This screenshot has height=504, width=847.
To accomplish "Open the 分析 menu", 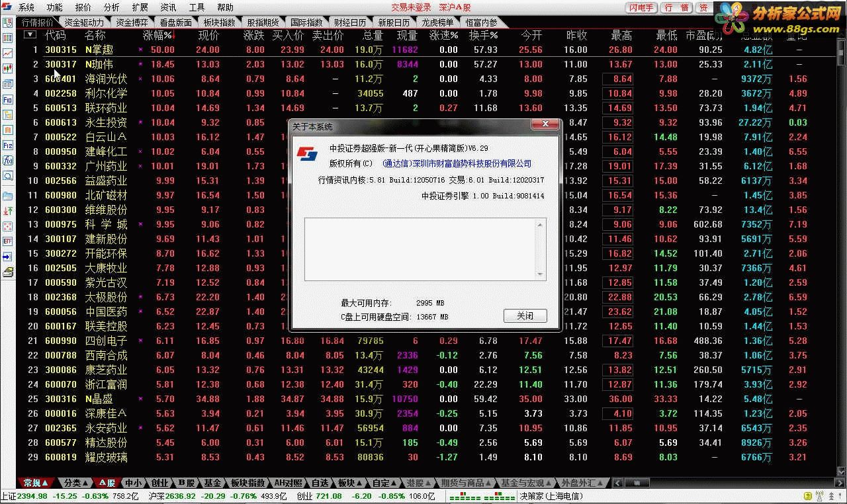I will click(x=112, y=7).
